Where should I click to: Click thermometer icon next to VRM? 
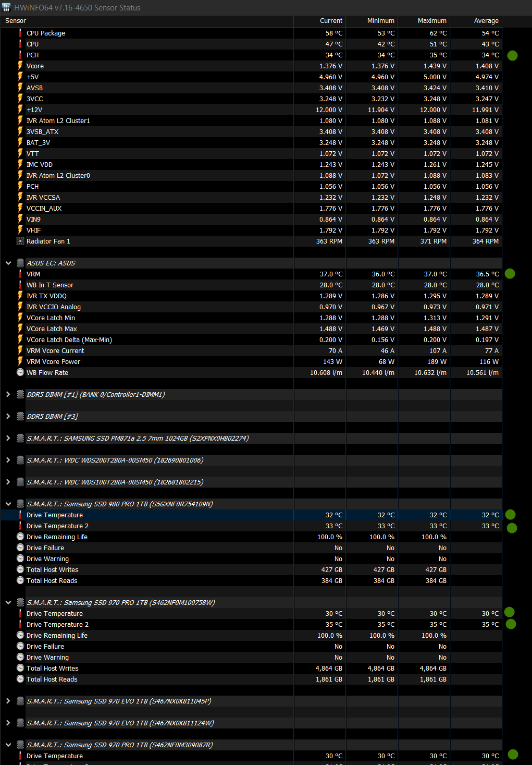click(x=20, y=274)
